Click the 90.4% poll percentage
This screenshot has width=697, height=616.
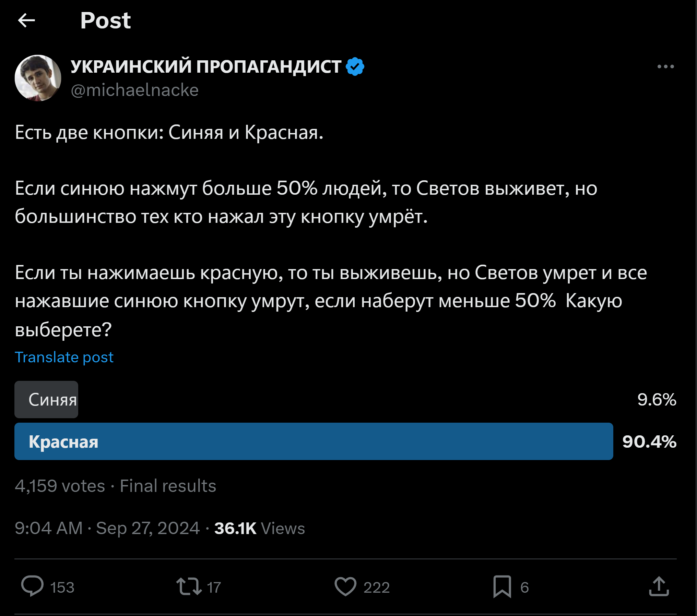(649, 442)
